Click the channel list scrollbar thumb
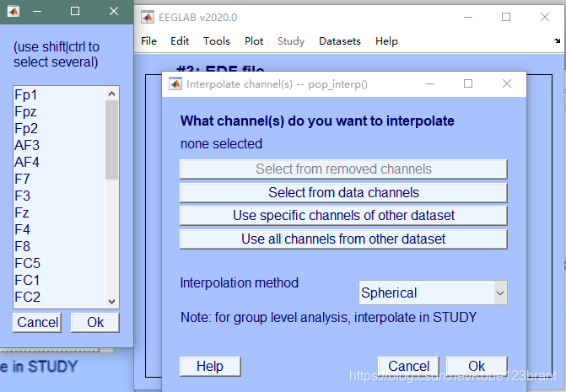Screen dimensions: 566x392 click(112, 140)
